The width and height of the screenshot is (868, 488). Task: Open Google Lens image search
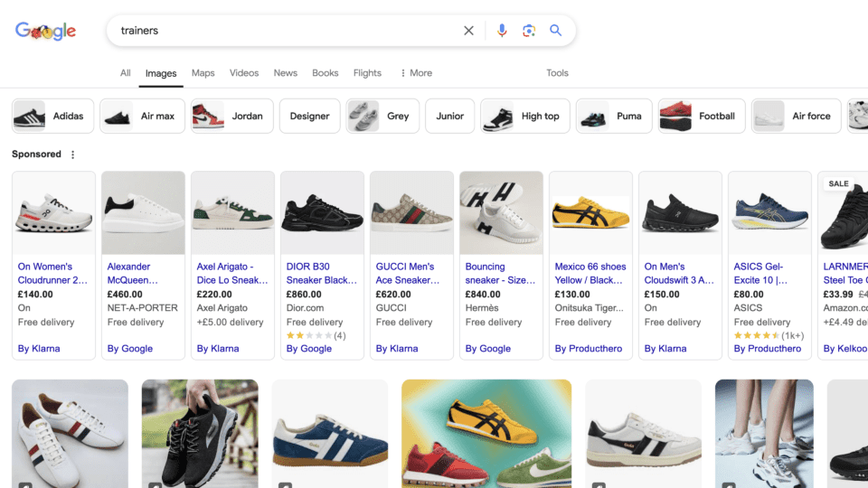click(x=529, y=31)
